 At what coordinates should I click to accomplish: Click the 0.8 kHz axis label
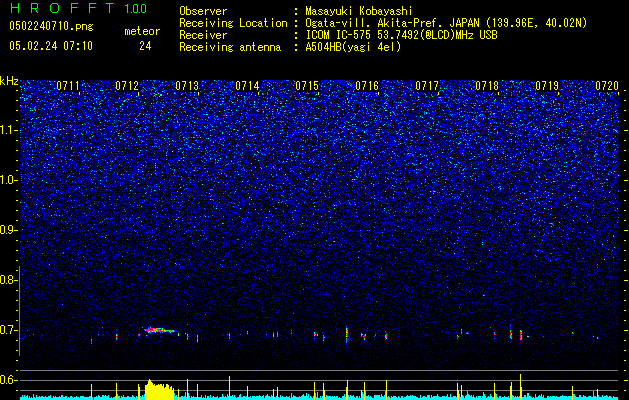click(6, 280)
